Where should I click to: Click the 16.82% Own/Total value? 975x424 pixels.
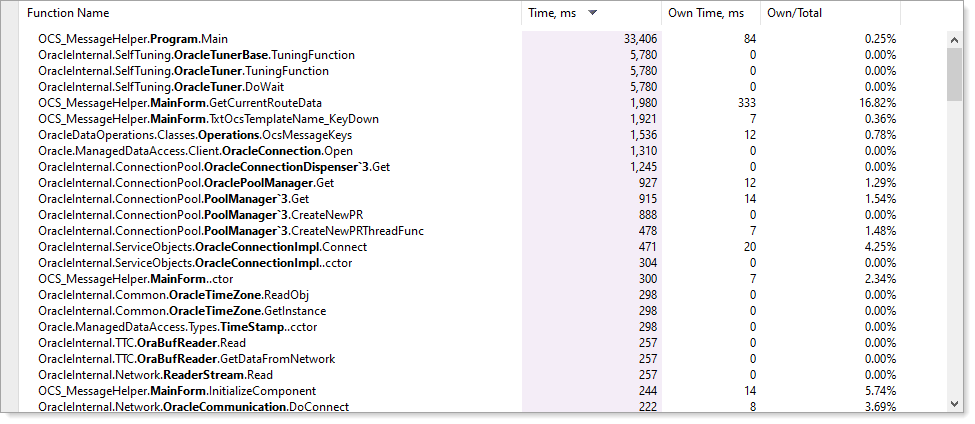point(878,103)
